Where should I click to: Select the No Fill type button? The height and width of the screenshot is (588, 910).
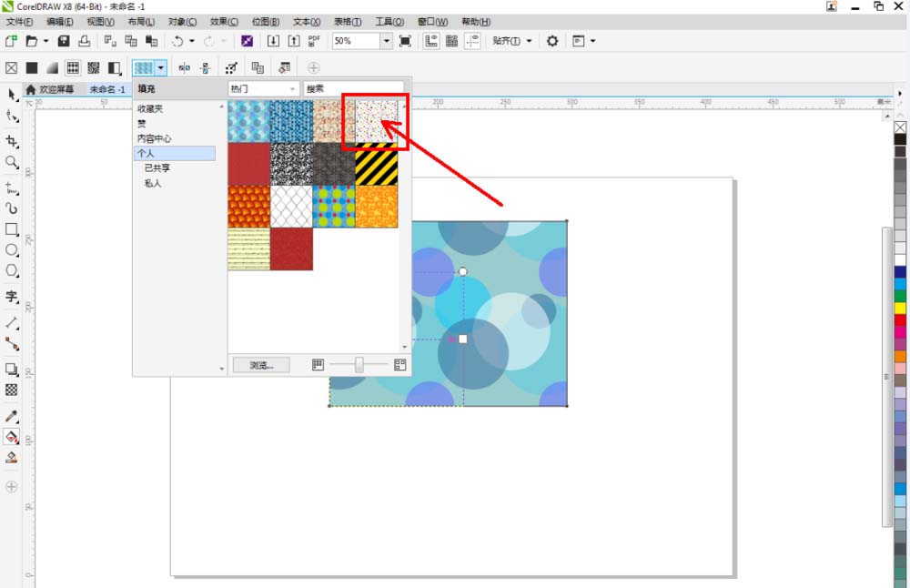[12, 67]
